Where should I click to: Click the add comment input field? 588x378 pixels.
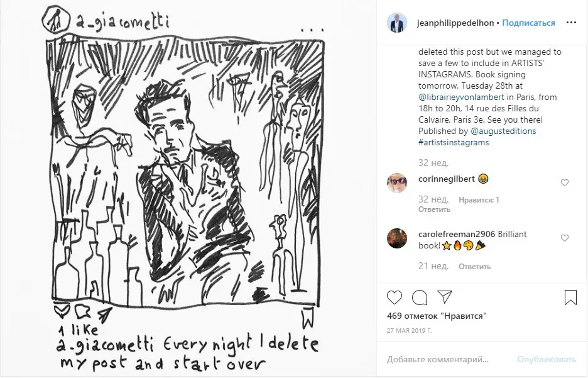(x=446, y=360)
